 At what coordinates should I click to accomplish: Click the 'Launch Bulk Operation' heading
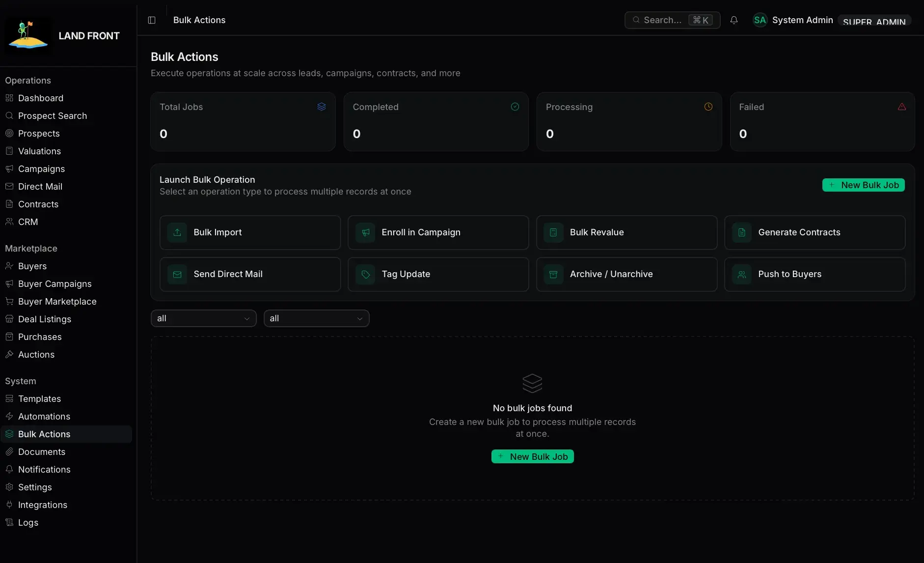[x=207, y=180]
